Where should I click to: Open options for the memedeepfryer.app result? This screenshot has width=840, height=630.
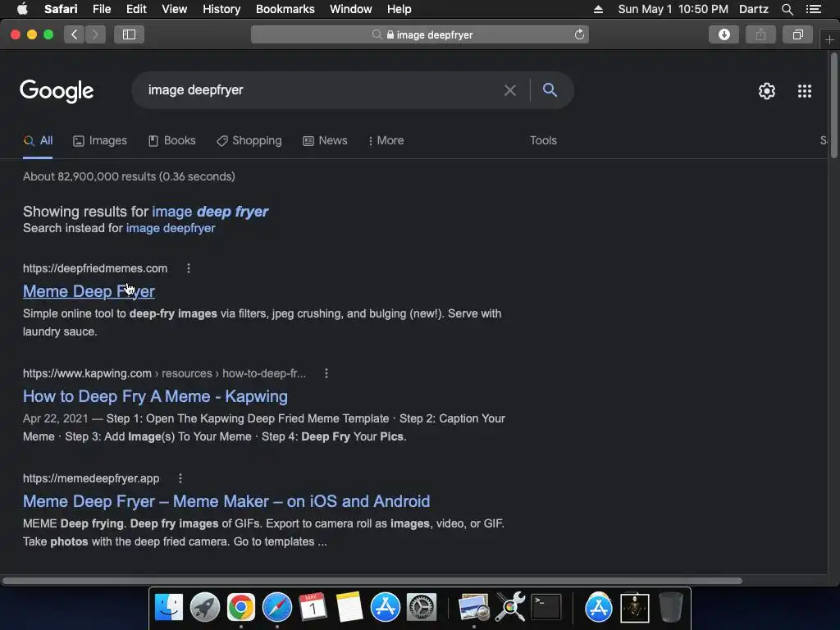click(180, 478)
